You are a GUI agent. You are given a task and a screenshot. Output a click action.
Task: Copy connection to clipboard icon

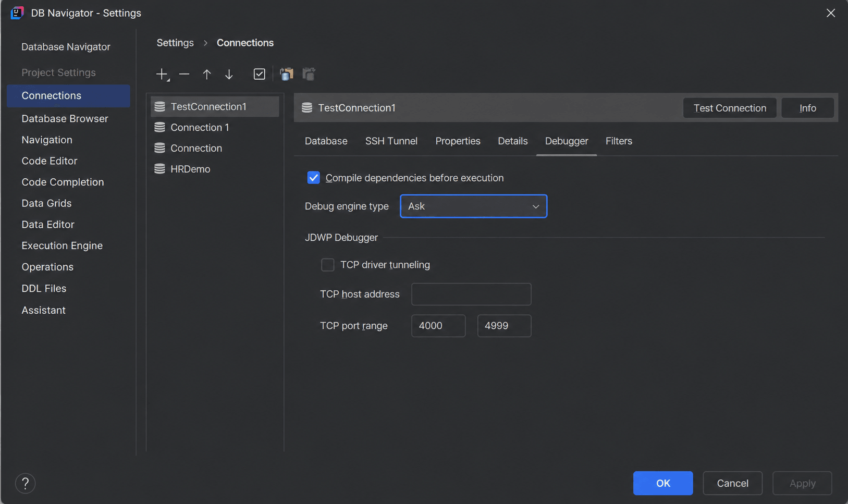(x=287, y=74)
